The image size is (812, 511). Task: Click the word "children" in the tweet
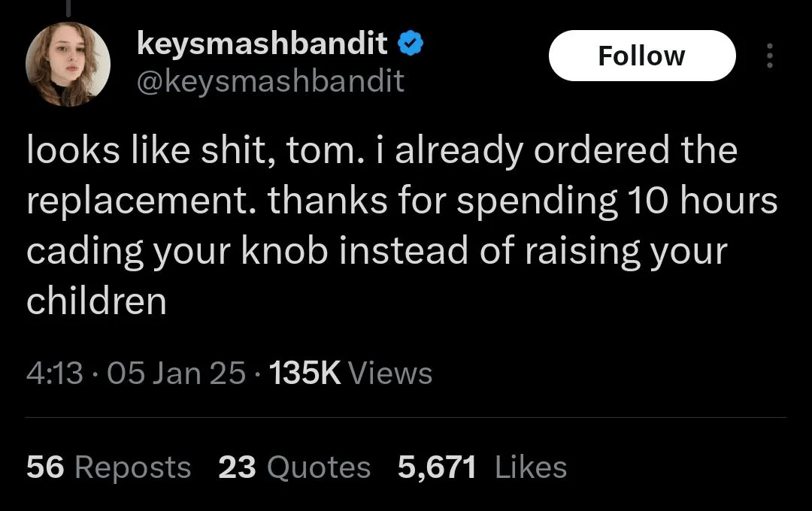coord(96,301)
